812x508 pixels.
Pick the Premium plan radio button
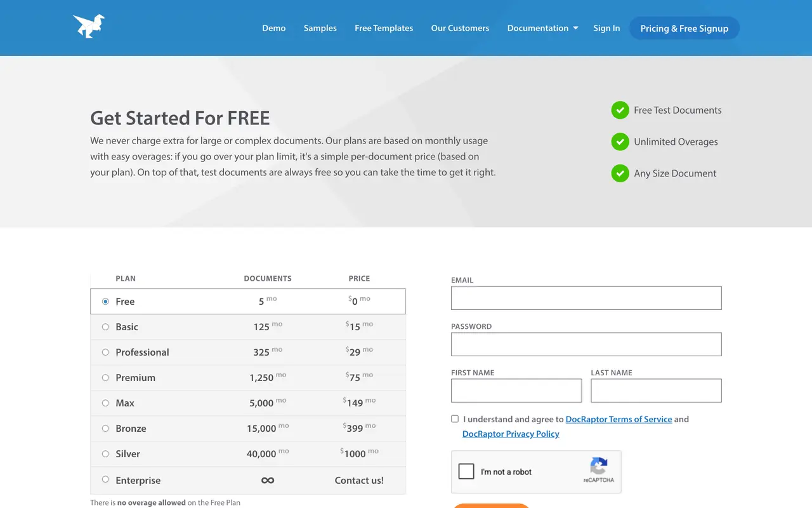105,377
